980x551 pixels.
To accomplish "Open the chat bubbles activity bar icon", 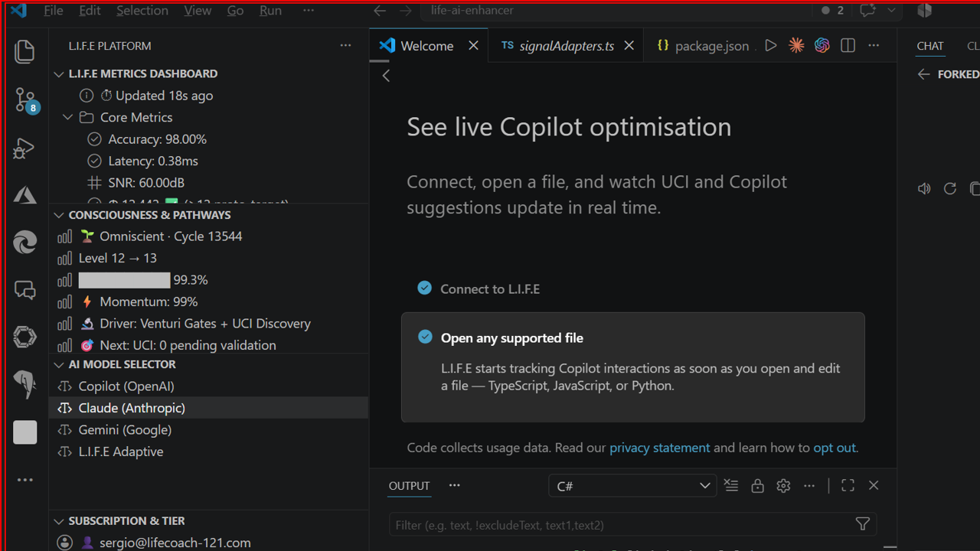I will click(24, 290).
